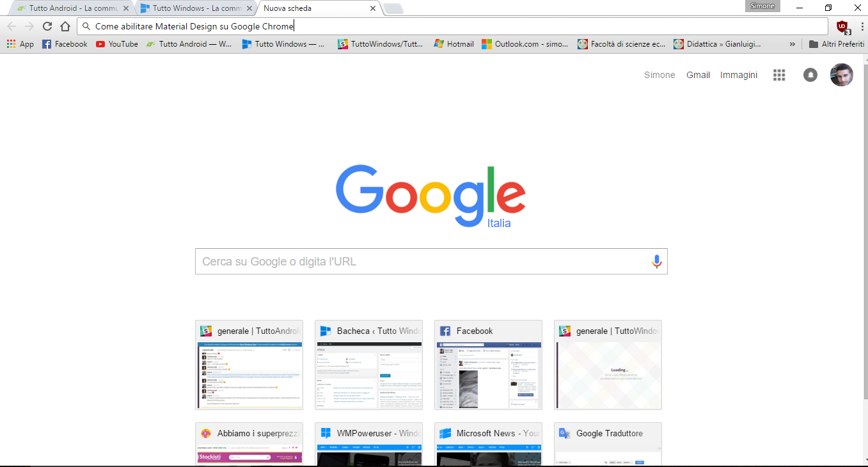Open Google notifications bell
The width and height of the screenshot is (868, 467).
pos(810,75)
